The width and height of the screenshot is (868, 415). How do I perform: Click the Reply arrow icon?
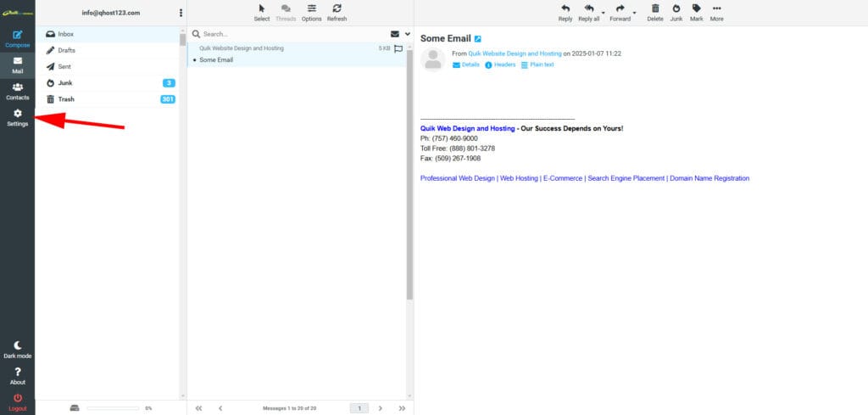click(565, 8)
